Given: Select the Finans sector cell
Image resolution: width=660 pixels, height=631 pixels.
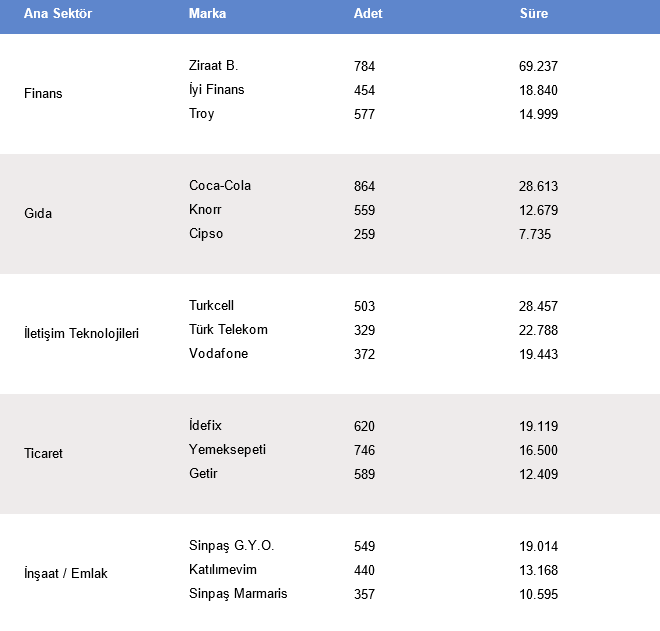Looking at the screenshot, I should point(43,94).
